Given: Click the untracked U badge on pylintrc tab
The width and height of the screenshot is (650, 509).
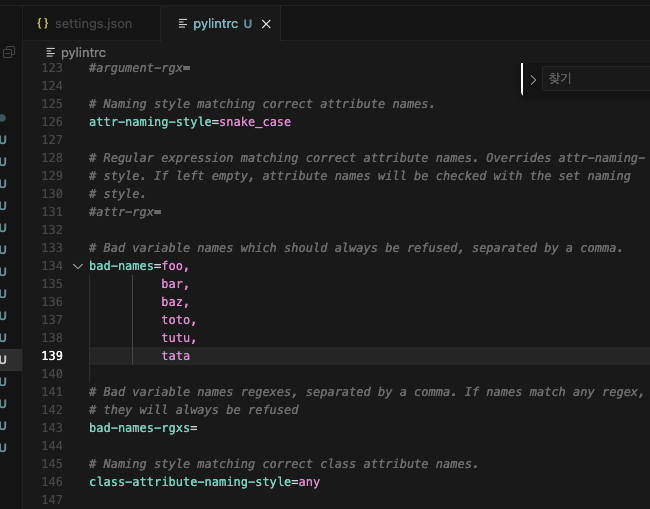Looking at the screenshot, I should [248, 23].
